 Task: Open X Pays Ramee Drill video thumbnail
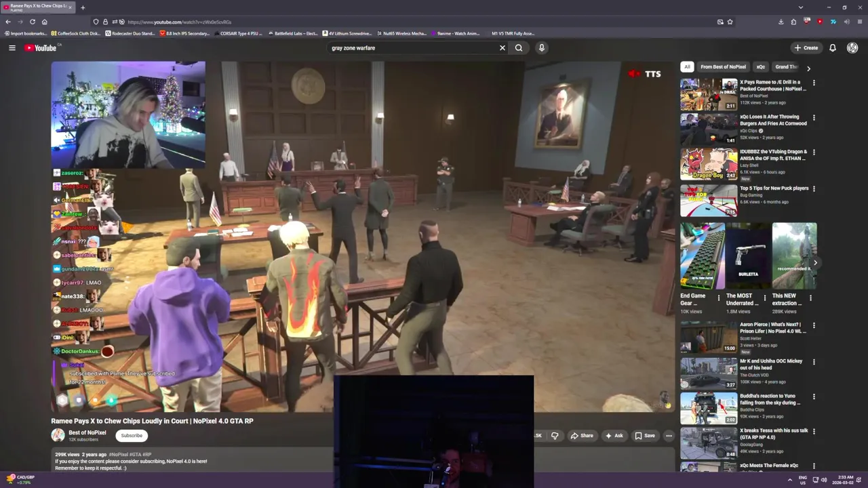pos(709,94)
